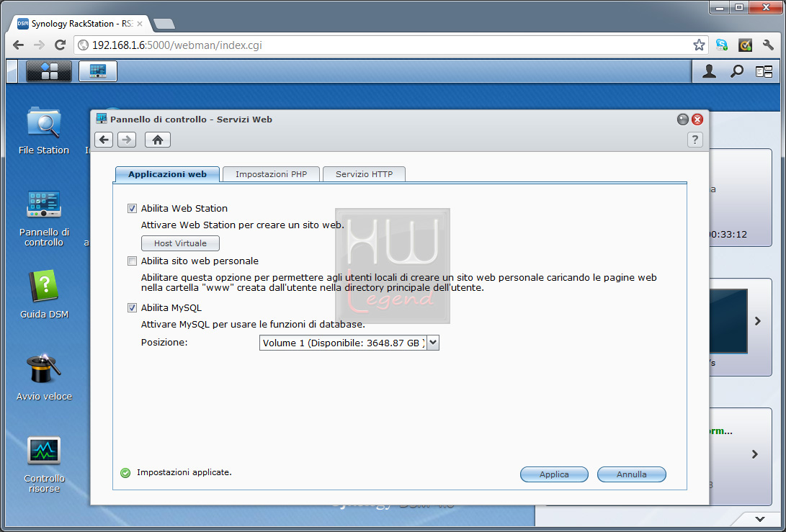The height and width of the screenshot is (532, 786).
Task: Click the Skype browser extension icon
Action: pyautogui.click(x=722, y=45)
